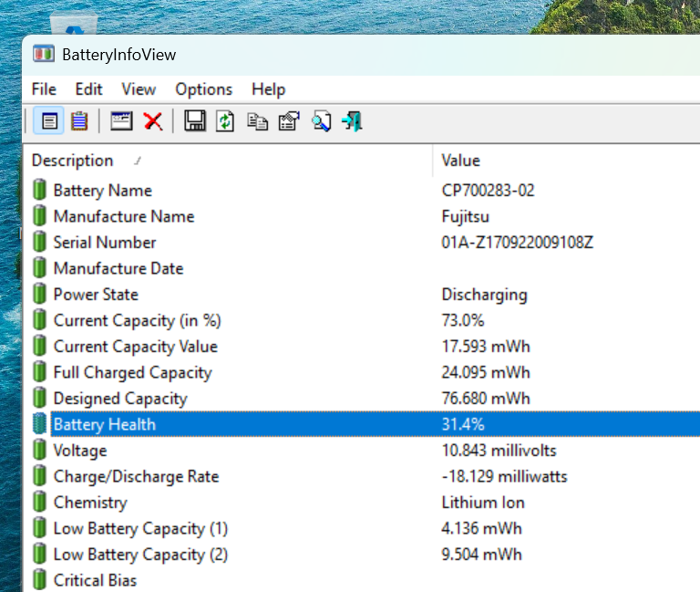Image resolution: width=700 pixels, height=592 pixels.
Task: Click battery icon beside Battery Name
Action: [x=40, y=190]
